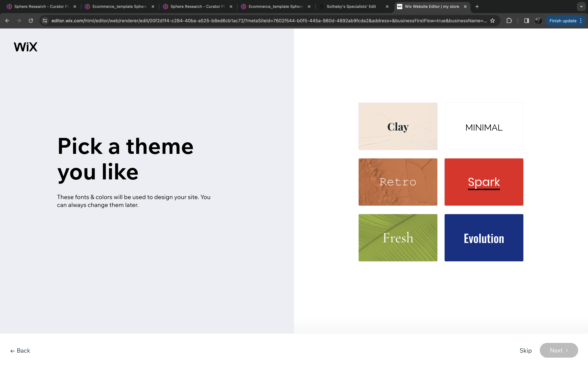The image size is (588, 367).
Task: Choose the red Spark theme
Action: pos(483,182)
